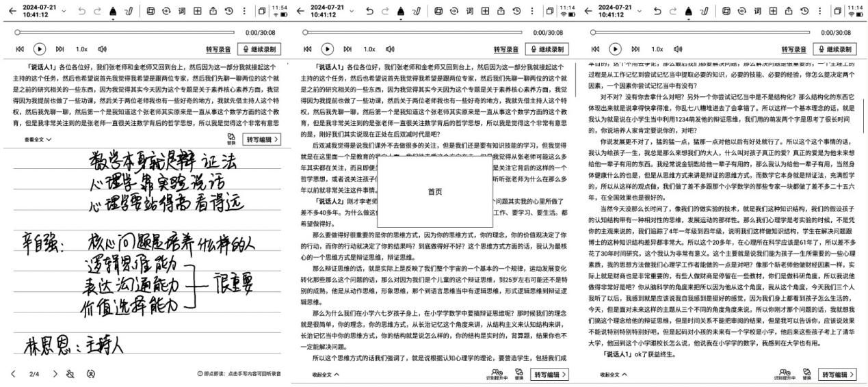Open handwriting-style tool in left panel toolbar
868x387 pixels.
click(130, 11)
